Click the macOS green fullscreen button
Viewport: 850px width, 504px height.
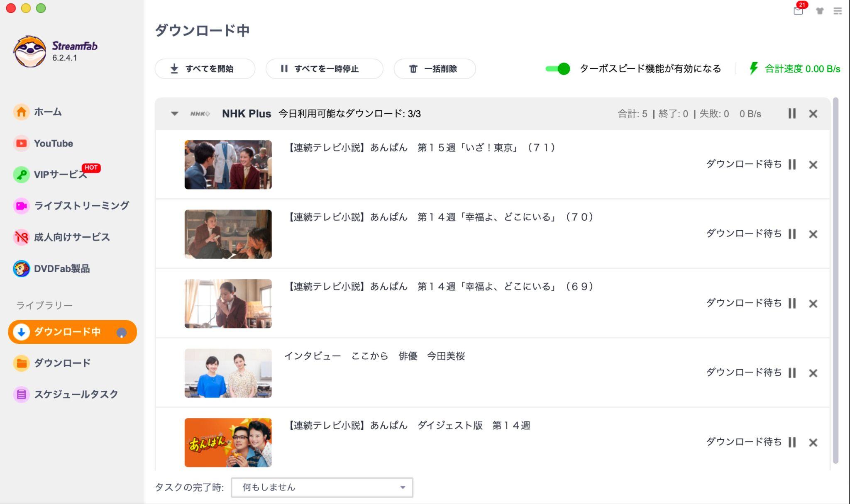(41, 8)
